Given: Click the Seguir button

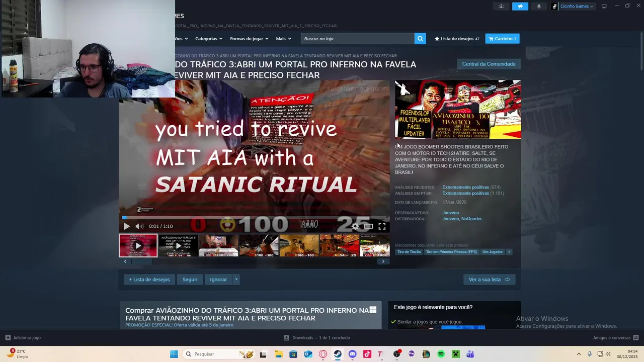Looking at the screenshot, I should tap(190, 280).
